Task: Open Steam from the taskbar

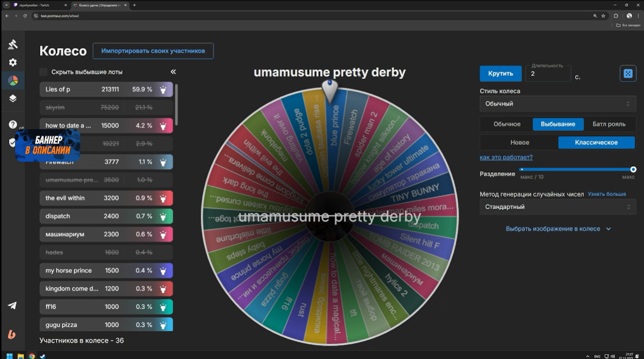Action: pos(43,356)
